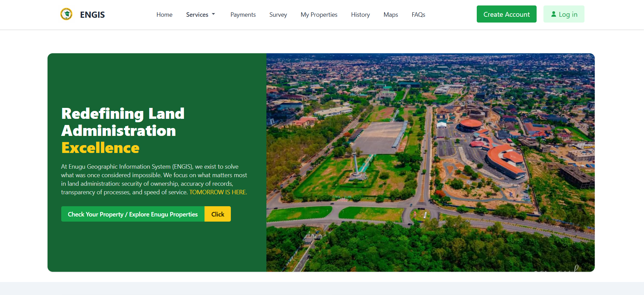Screen dimensions: 644x295
Task: Open the Services menu
Action: tap(197, 15)
